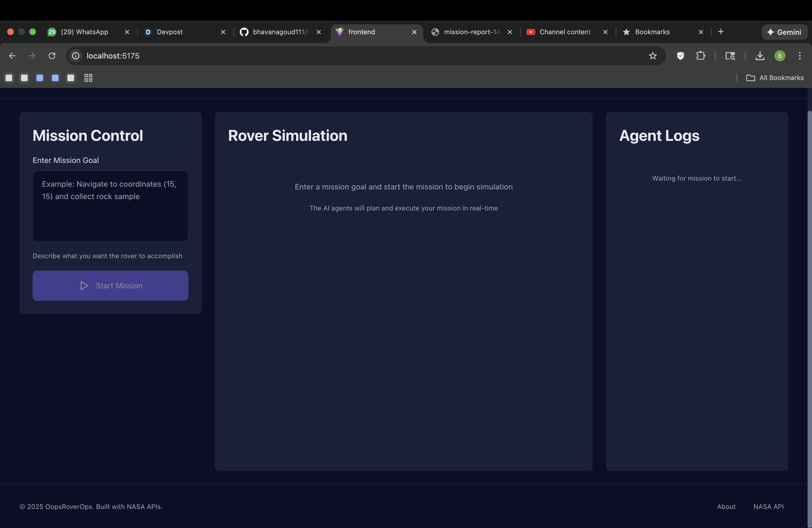Open the About footer link
Image resolution: width=812 pixels, height=528 pixels.
tap(726, 506)
